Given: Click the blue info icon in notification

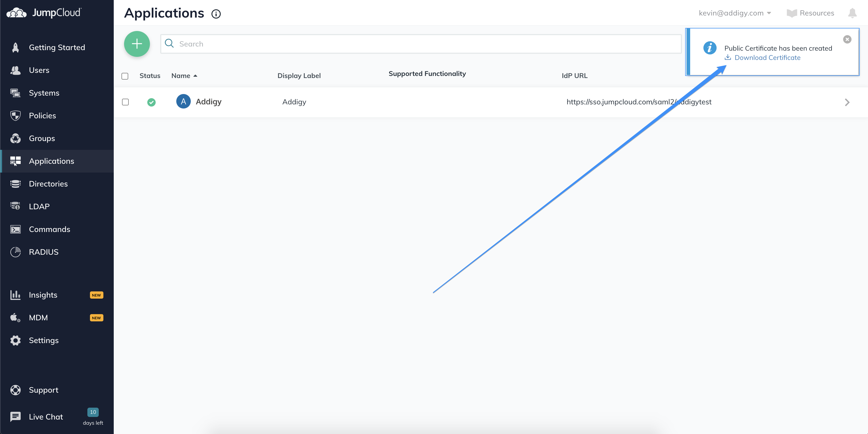Looking at the screenshot, I should 710,48.
